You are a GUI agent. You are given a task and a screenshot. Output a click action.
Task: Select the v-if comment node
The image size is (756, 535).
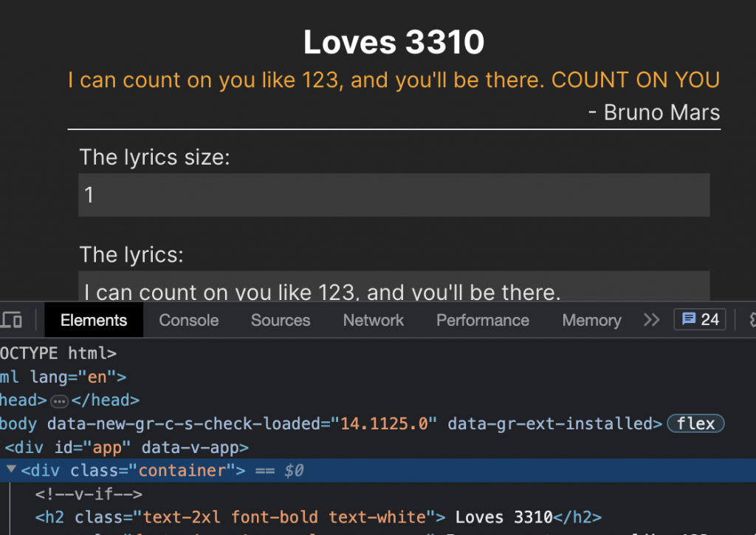(x=89, y=494)
